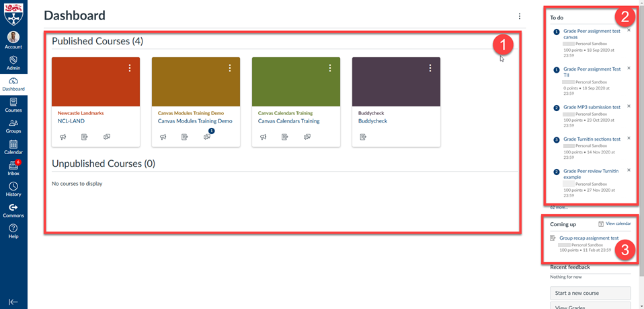Image resolution: width=644 pixels, height=309 pixels.
Task: Open the Buddycheck dark title link
Action: (372, 121)
